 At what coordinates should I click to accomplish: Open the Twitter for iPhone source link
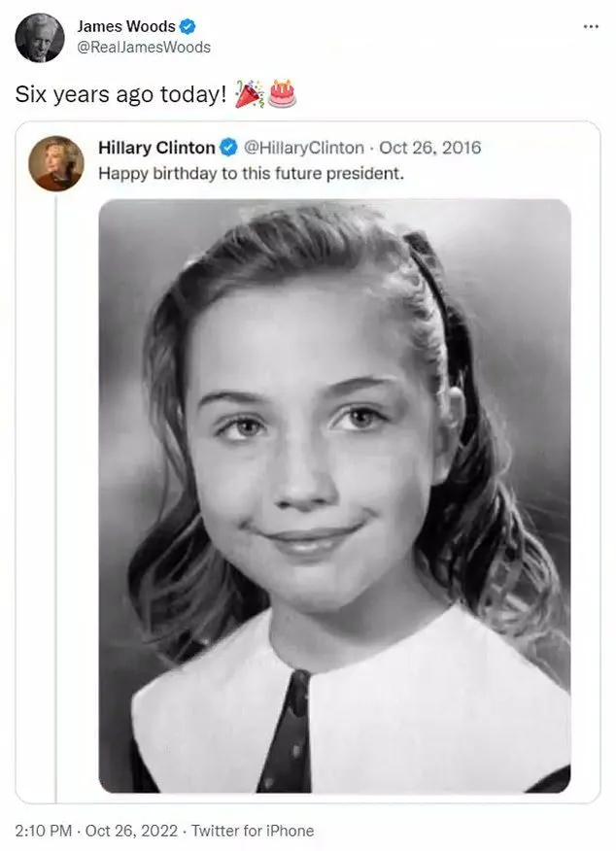[253, 831]
